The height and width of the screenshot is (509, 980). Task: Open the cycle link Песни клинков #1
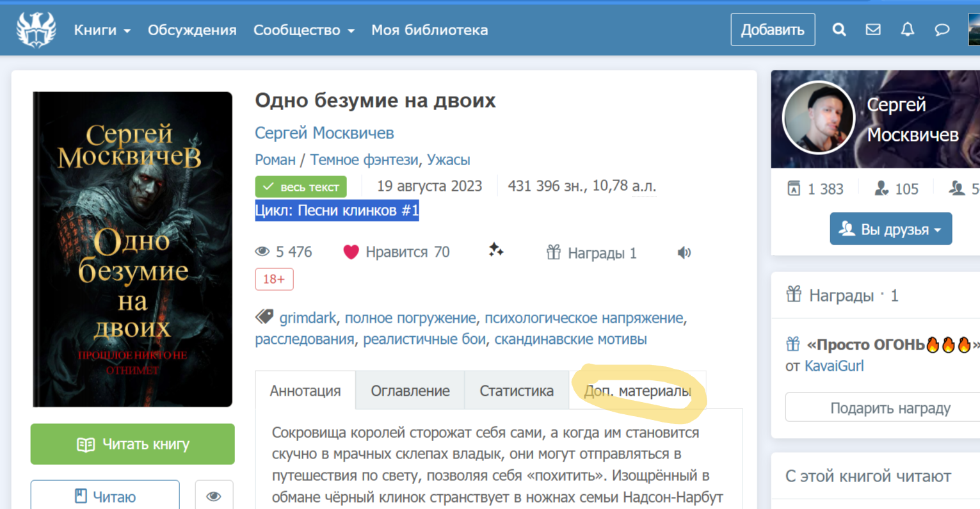point(358,211)
